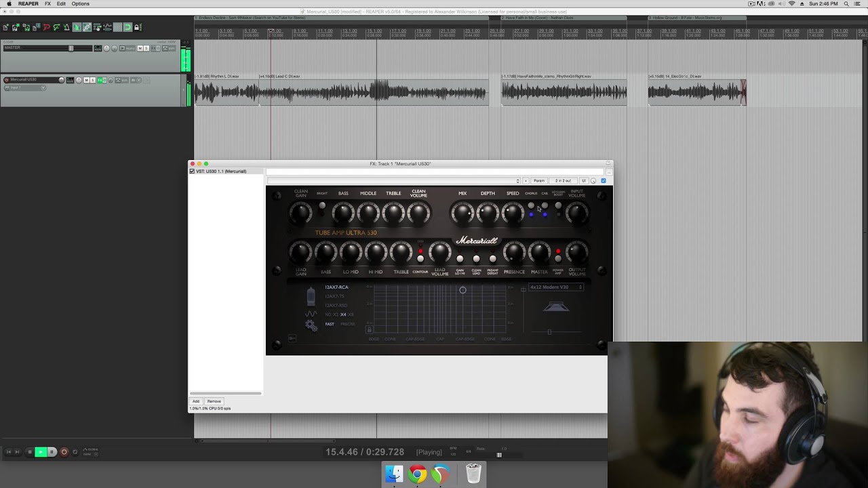The height and width of the screenshot is (488, 868).
Task: Click Mercuriall U530 track routing button
Action: coord(70,80)
